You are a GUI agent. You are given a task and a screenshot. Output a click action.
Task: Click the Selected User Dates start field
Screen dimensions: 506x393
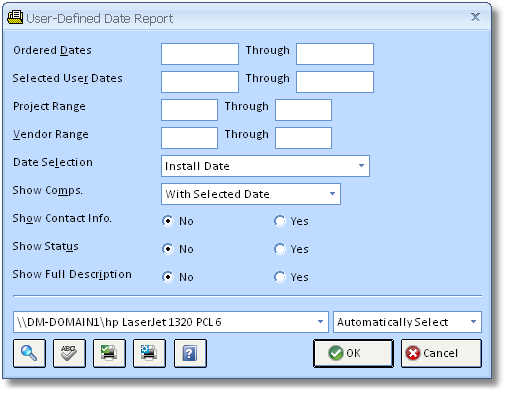(x=200, y=82)
